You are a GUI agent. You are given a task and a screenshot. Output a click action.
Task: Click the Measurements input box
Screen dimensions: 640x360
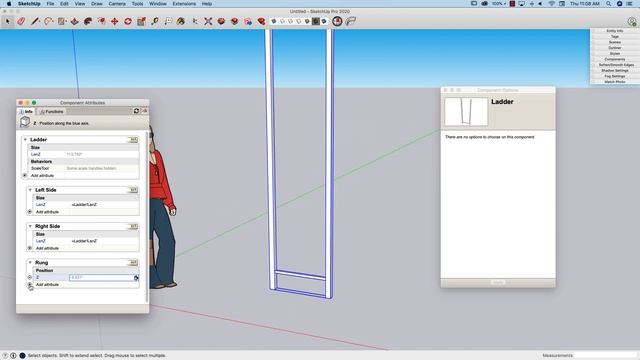tap(604, 355)
